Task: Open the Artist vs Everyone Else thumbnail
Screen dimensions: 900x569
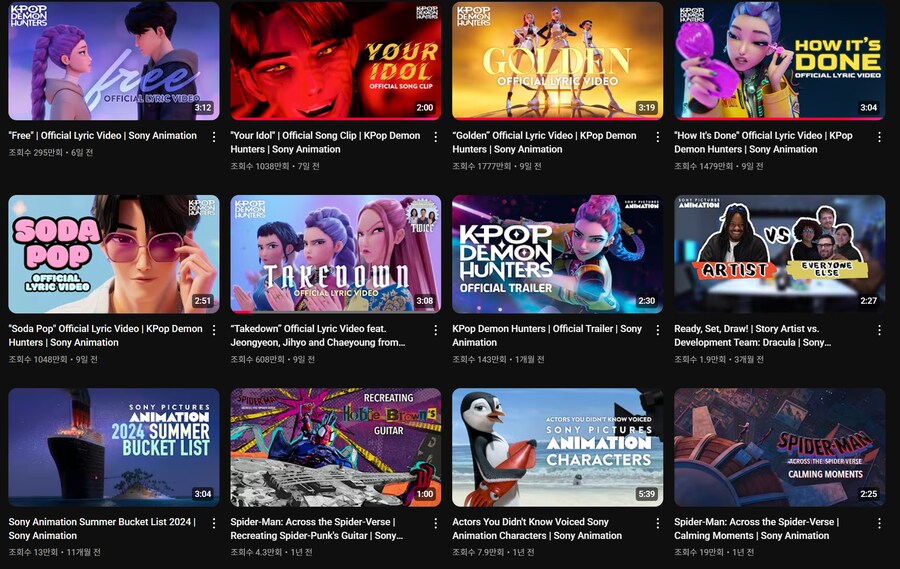Action: point(779,254)
